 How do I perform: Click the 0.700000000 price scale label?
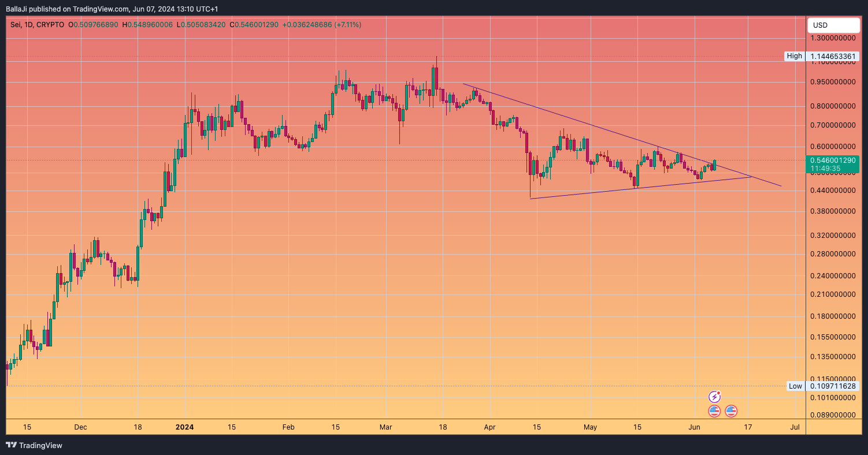point(834,125)
